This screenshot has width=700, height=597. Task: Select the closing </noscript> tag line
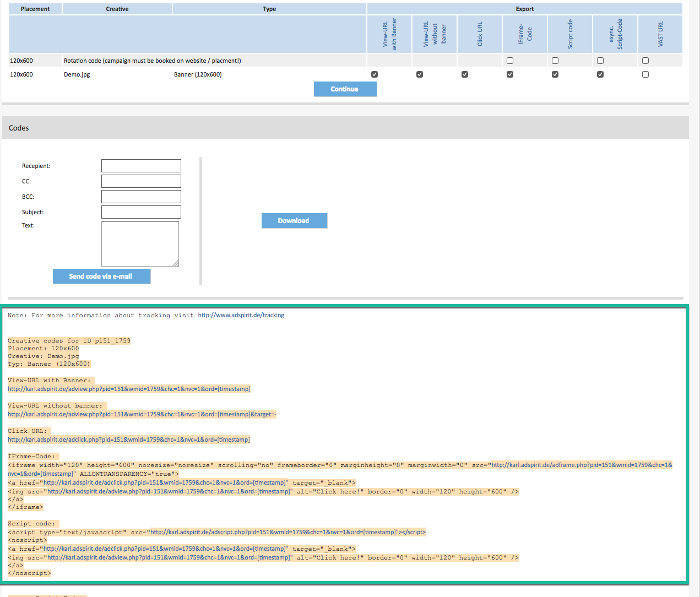click(30, 573)
